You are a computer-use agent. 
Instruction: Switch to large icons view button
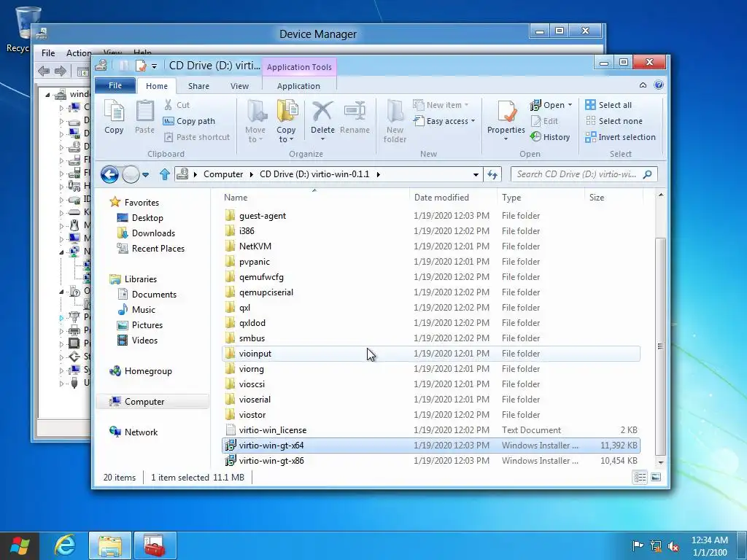click(656, 477)
